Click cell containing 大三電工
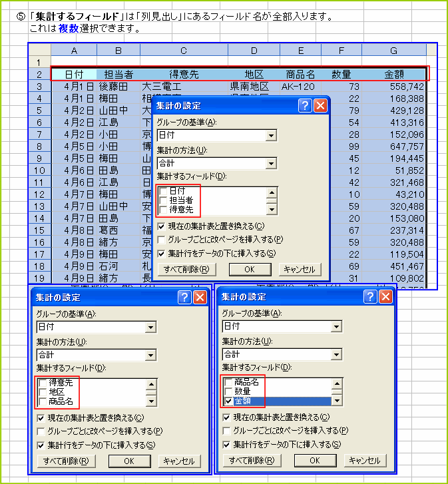 184,87
